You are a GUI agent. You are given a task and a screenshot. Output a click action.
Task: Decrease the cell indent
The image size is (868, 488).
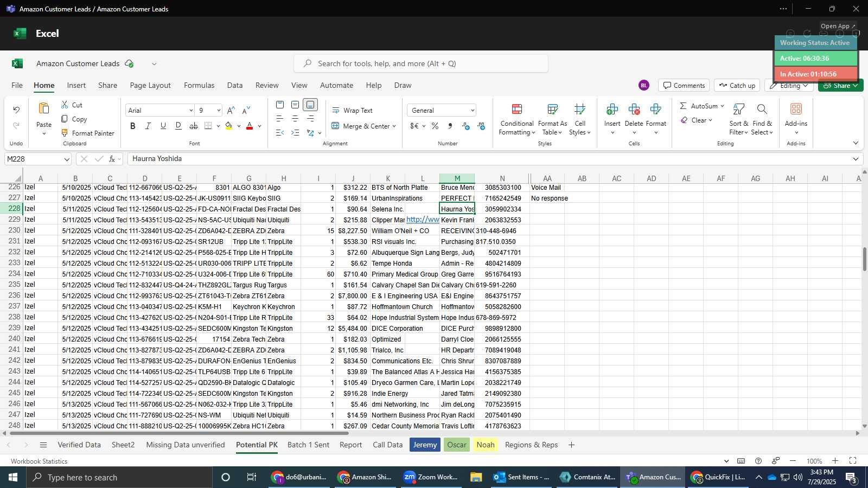280,133
